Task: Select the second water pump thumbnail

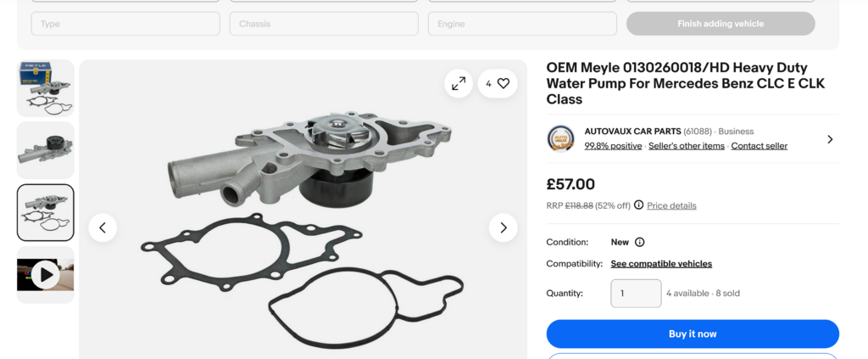Action: pyautogui.click(x=46, y=150)
